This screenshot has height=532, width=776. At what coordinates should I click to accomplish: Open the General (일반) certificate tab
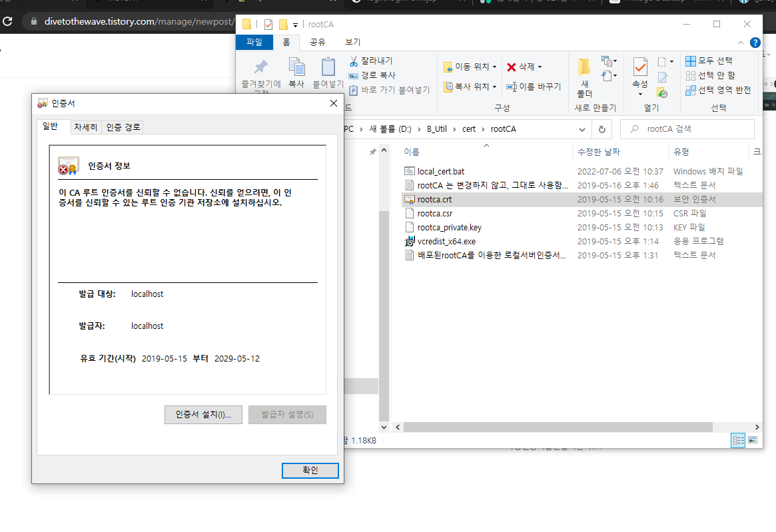[50, 127]
